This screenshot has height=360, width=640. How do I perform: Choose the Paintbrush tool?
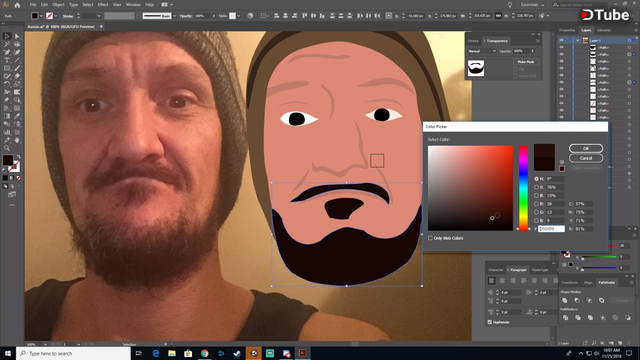coord(17,68)
